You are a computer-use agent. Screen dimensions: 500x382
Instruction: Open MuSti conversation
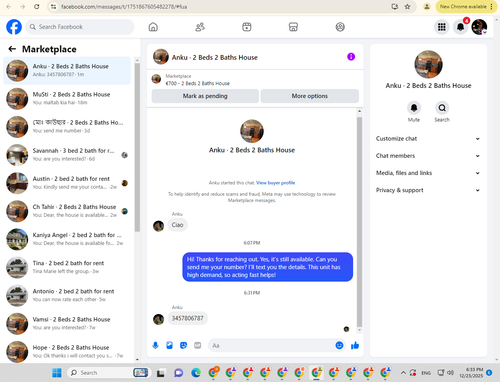pos(67,99)
